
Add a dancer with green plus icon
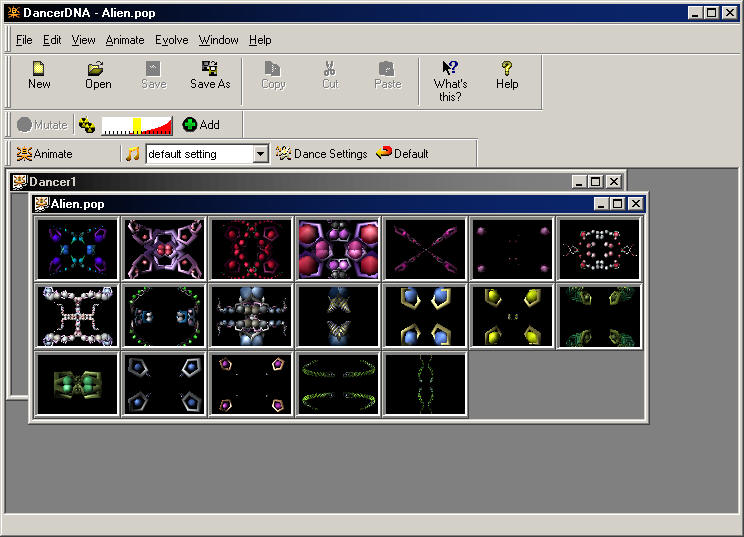201,125
